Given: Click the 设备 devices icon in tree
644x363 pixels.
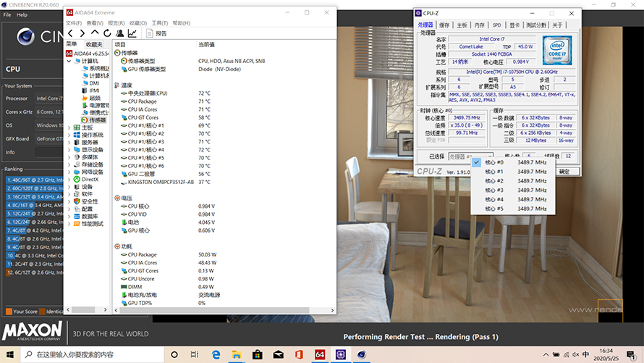Looking at the screenshot, I should [x=77, y=187].
